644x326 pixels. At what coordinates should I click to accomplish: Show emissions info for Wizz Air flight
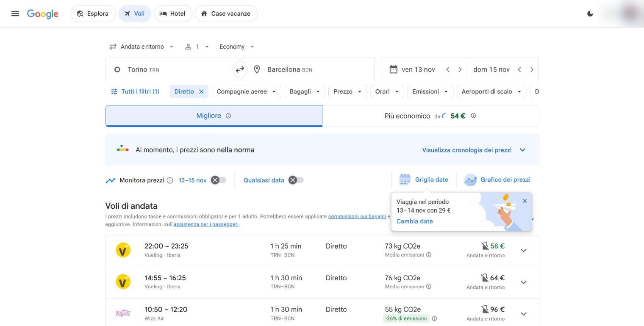434,318
